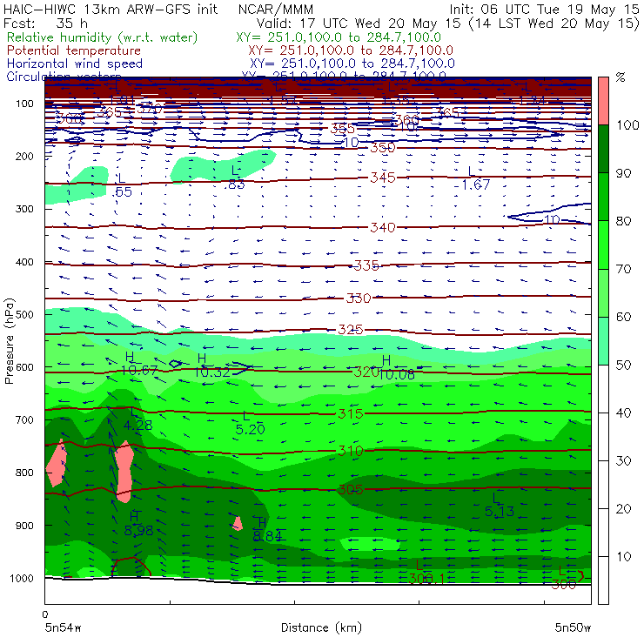Click the 80–90% green colorbar segment
Viewport: 644px width, 644px height.
[x=603, y=197]
